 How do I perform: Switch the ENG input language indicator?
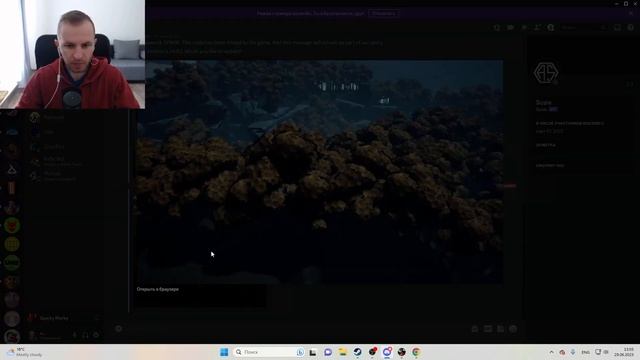tap(586, 352)
